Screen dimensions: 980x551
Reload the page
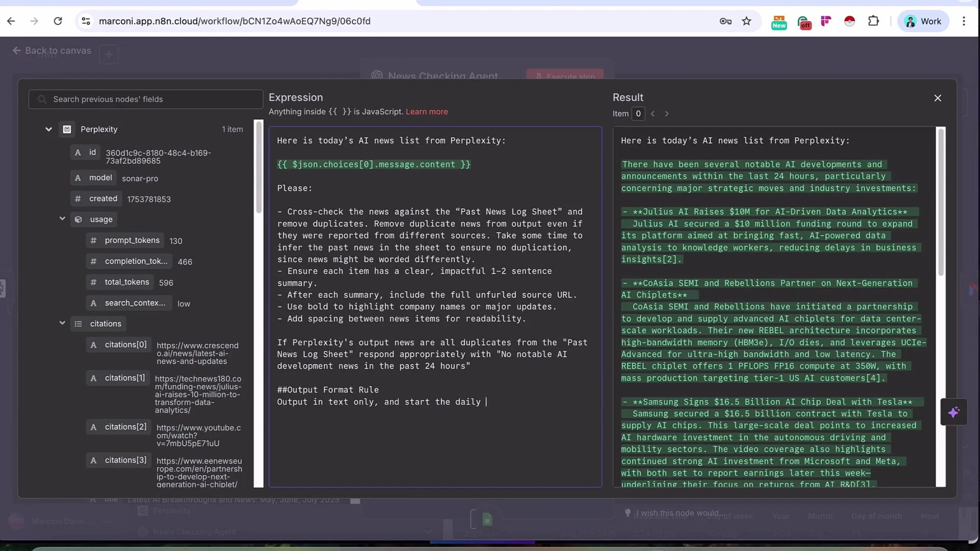coord(58,21)
